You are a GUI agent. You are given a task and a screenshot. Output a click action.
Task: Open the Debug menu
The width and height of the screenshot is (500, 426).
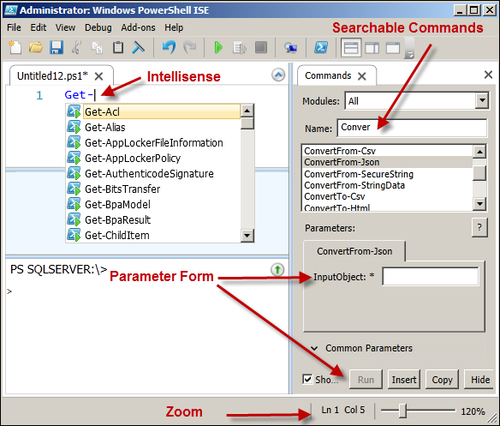[x=98, y=27]
